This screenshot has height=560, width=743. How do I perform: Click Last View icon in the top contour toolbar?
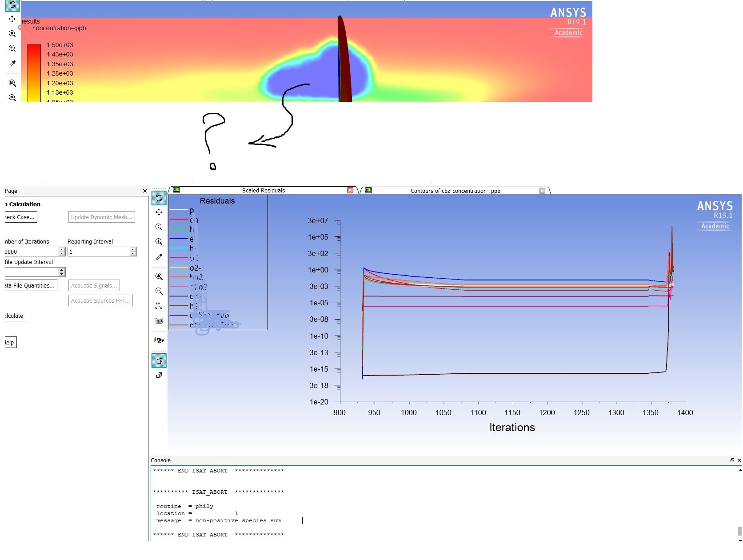pyautogui.click(x=12, y=98)
